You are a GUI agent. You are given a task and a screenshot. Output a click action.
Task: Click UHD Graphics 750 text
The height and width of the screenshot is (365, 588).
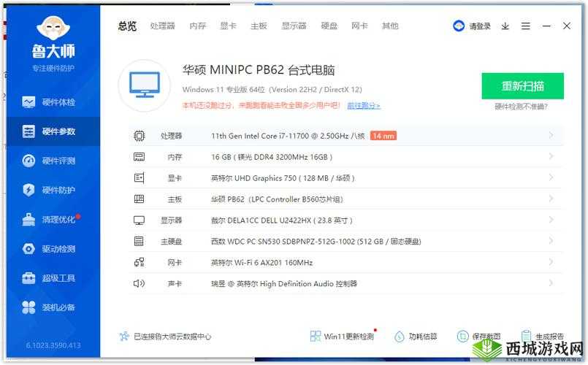pyautogui.click(x=283, y=178)
